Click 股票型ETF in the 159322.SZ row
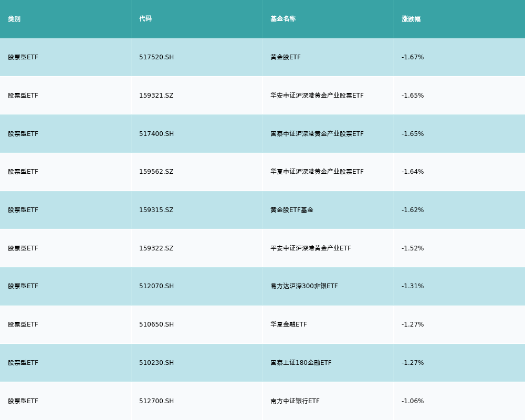Image resolution: width=525 pixels, height=420 pixels. [23, 248]
